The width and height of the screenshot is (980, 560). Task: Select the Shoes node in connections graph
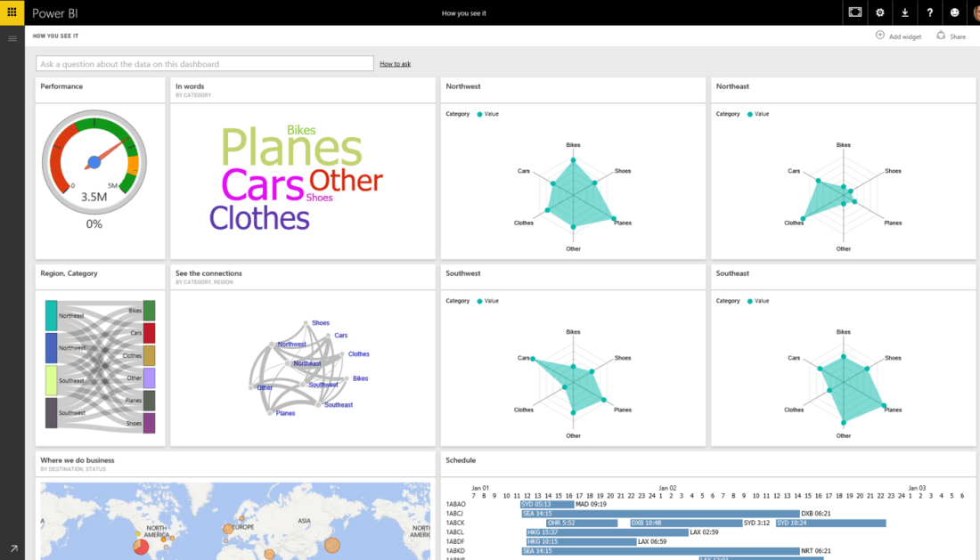(320, 323)
